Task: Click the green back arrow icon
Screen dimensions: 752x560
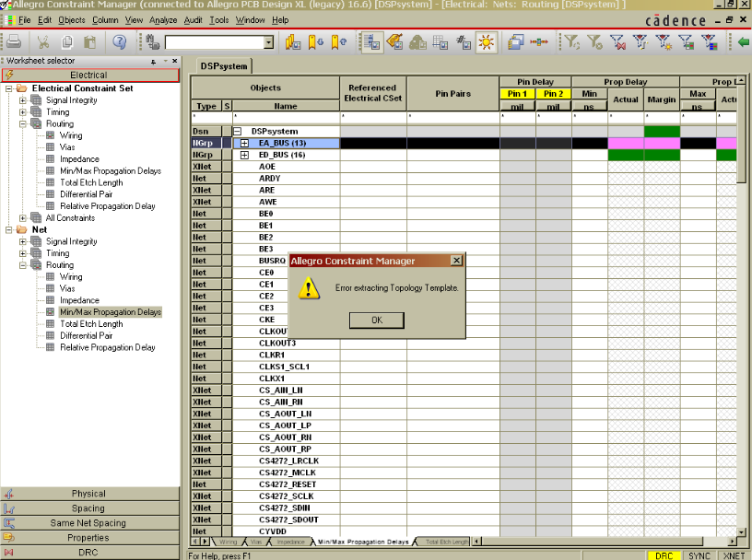Action: [x=744, y=41]
